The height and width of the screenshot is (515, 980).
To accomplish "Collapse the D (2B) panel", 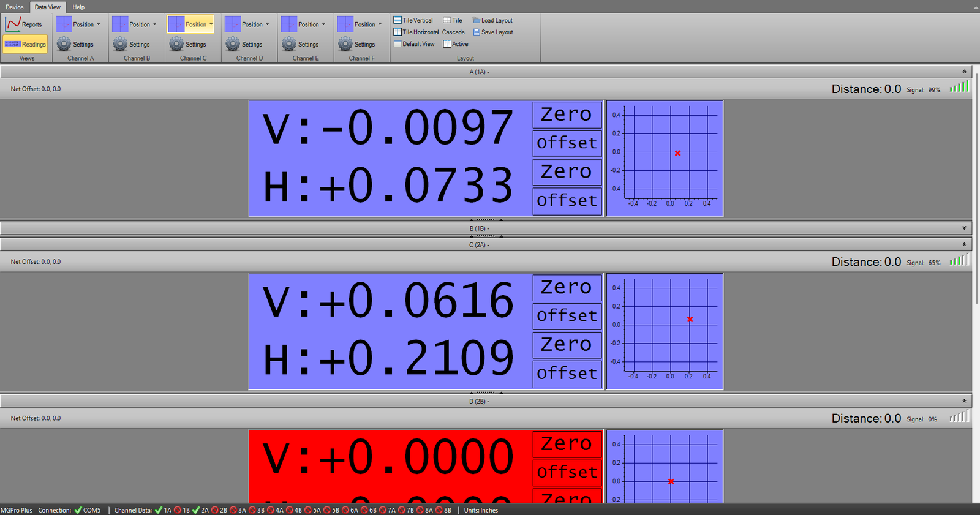I will [964, 401].
